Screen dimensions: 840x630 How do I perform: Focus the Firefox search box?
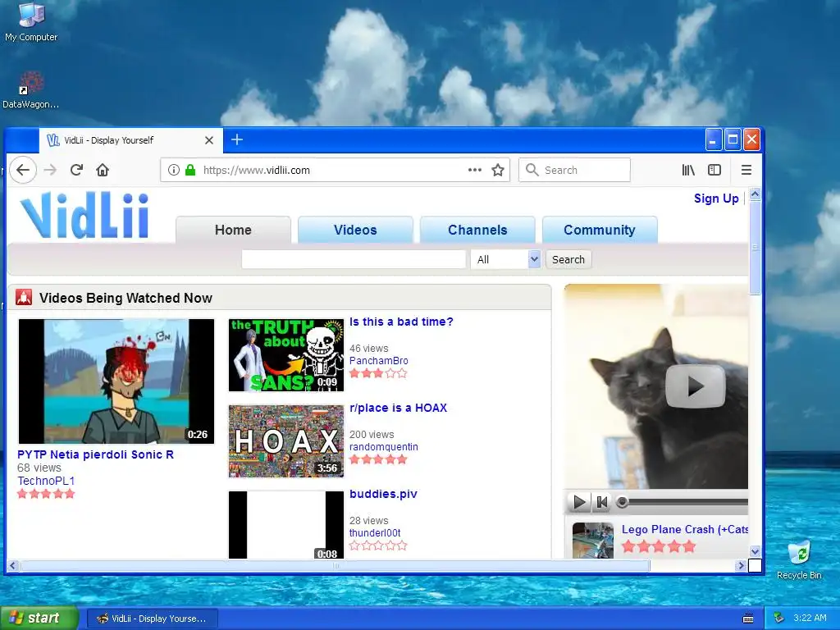[x=574, y=170]
